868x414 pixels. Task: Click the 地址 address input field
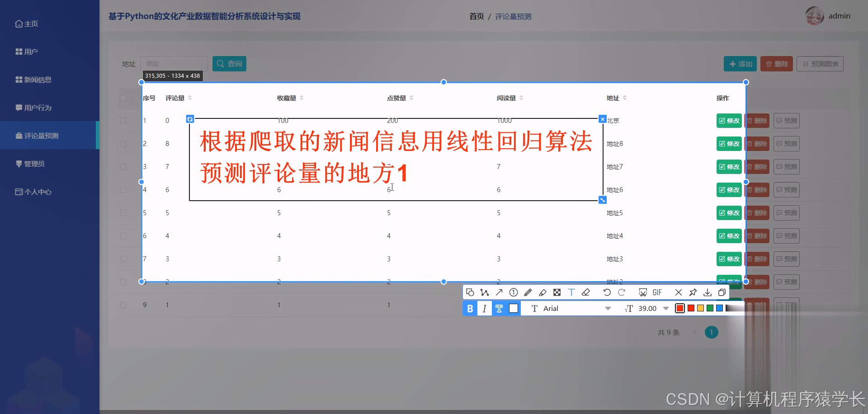coord(174,64)
